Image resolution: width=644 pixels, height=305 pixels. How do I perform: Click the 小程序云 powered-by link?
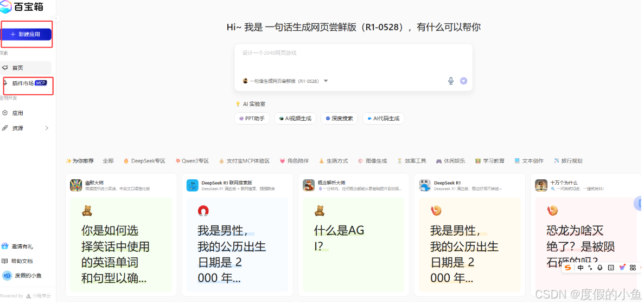[x=39, y=296]
